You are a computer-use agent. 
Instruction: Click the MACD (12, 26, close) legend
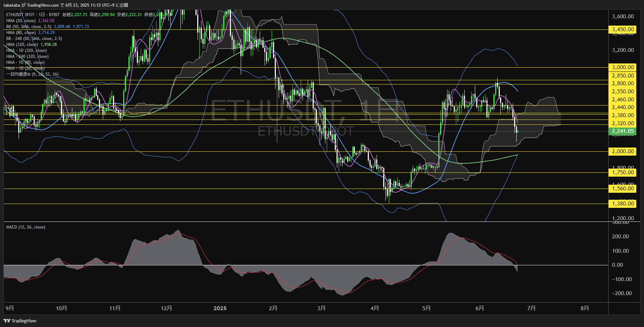click(26, 227)
